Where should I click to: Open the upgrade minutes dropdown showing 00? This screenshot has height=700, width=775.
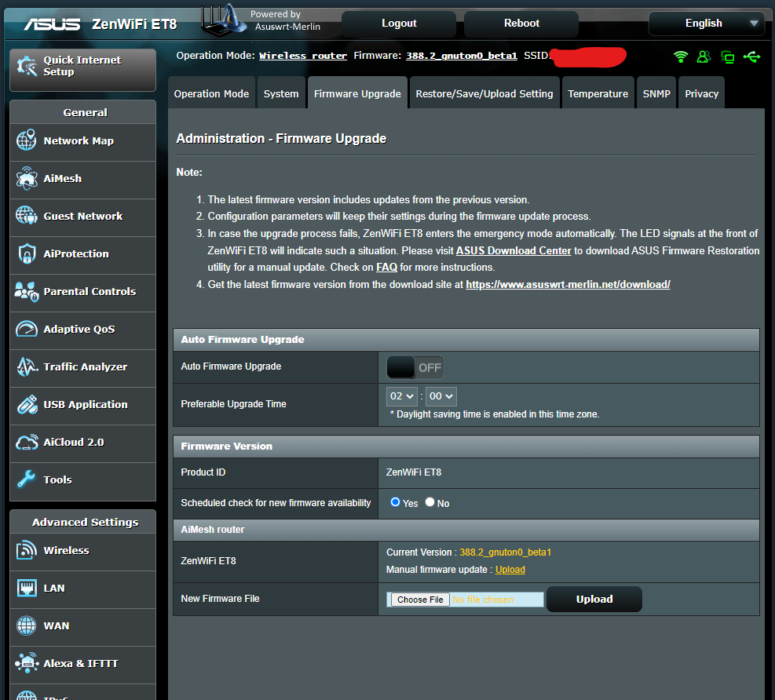[441, 396]
